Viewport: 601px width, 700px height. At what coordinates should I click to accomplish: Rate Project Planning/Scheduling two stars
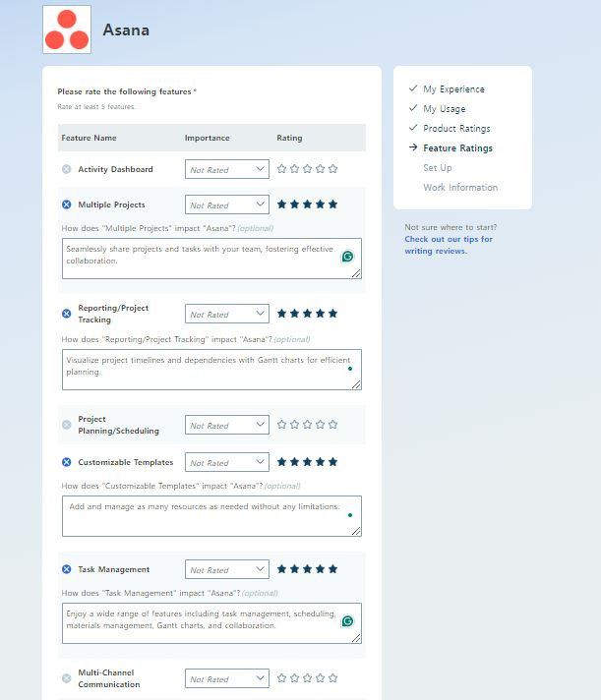pos(294,424)
